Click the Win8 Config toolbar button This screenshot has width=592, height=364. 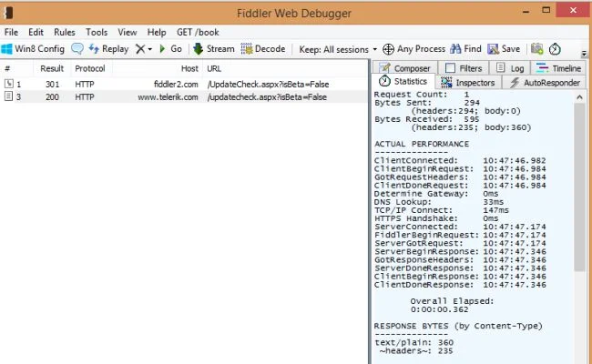[33, 49]
